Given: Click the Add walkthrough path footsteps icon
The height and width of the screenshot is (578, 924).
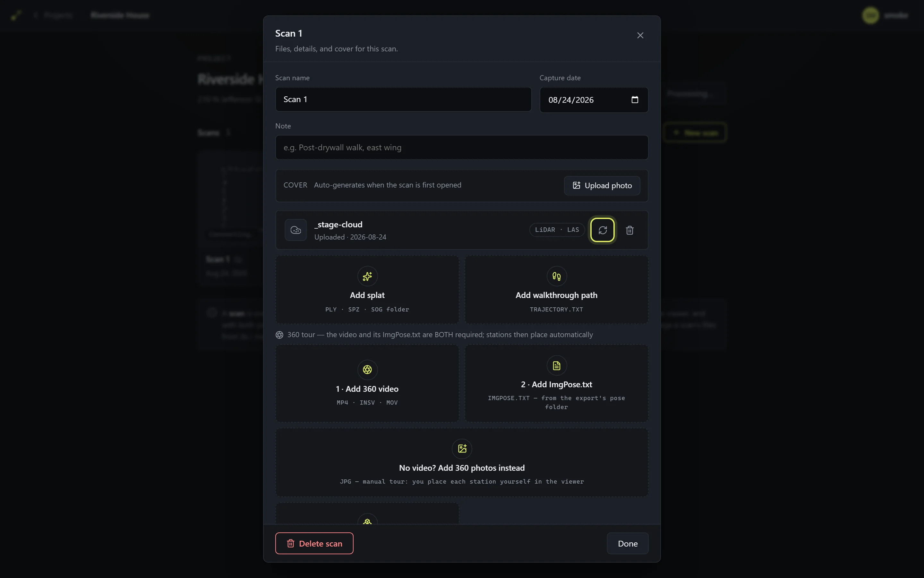Looking at the screenshot, I should coord(556,276).
